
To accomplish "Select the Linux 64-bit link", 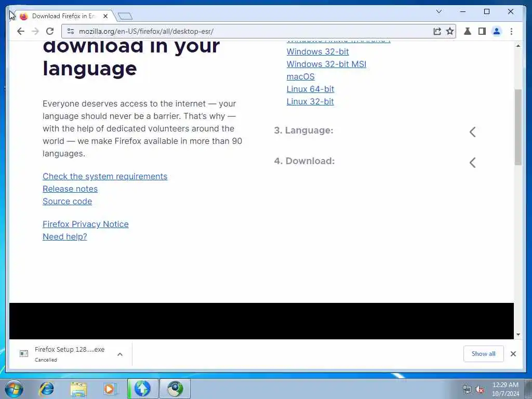I will [x=311, y=89].
